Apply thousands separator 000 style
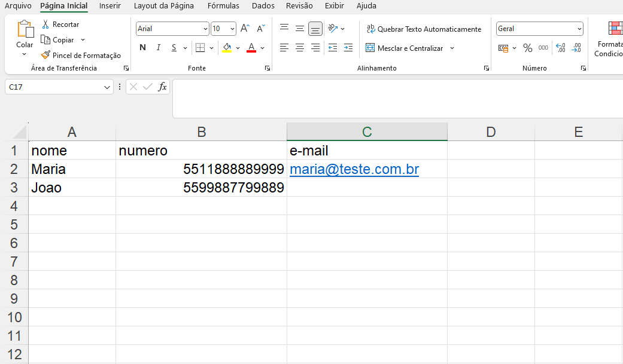623x364 pixels. coord(543,48)
